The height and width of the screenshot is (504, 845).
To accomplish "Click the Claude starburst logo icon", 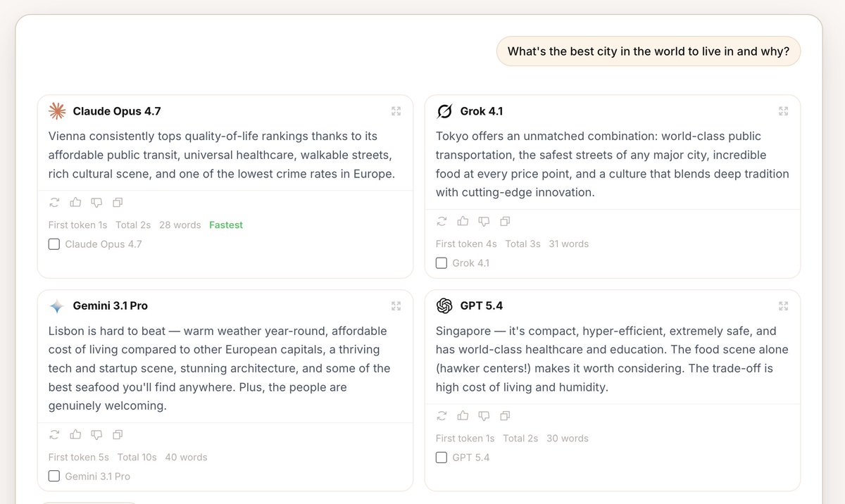I will click(57, 111).
